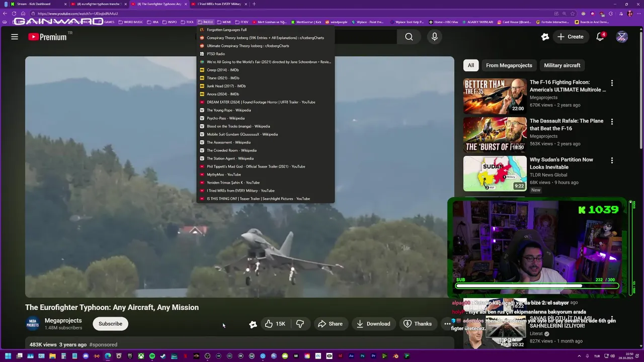The image size is (644, 362).
Task: Click the #sponsored hashtag link
Action: [x=103, y=344]
